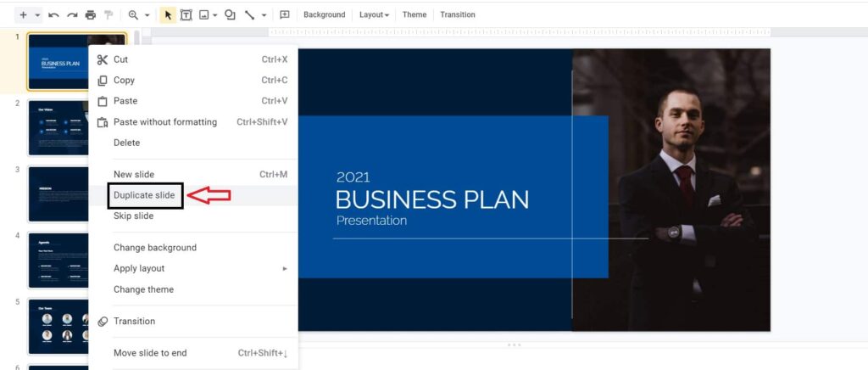This screenshot has width=868, height=370.
Task: Click the businessman photo on slide
Action: 671,190
